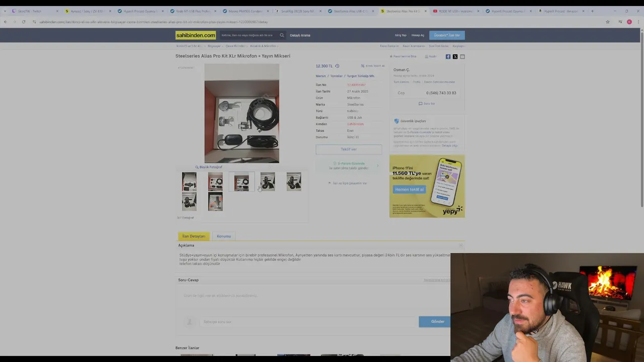Click the question text input field
Screen dimensions: 644x362
[308, 322]
